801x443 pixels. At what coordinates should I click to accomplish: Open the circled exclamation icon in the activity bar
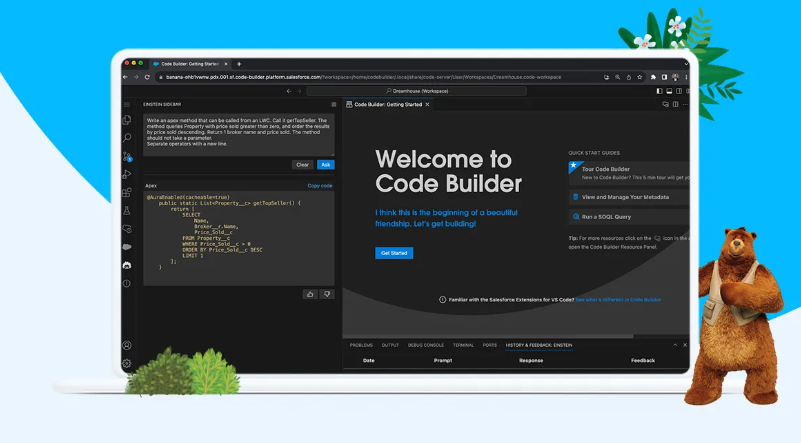pyautogui.click(x=127, y=284)
